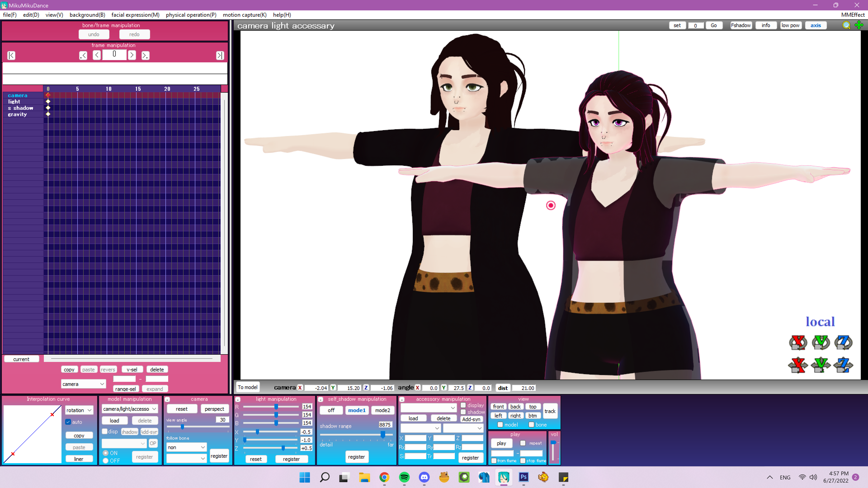Screen dimensions: 868x488
Task: Step back one frame arrow
Action: coord(97,55)
